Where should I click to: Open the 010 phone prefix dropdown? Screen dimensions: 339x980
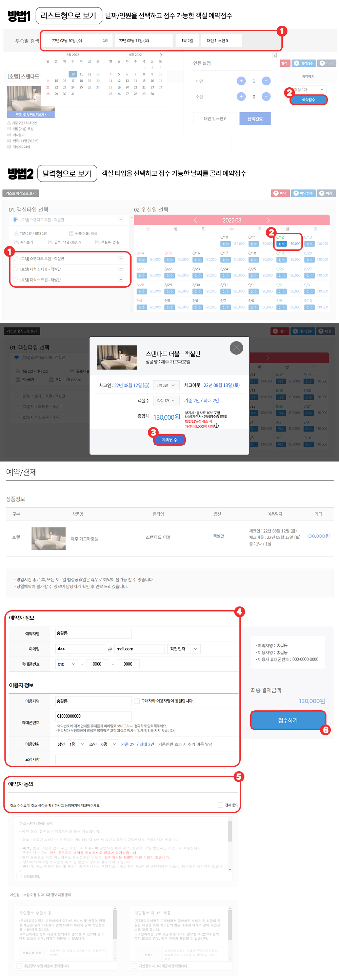point(67,664)
